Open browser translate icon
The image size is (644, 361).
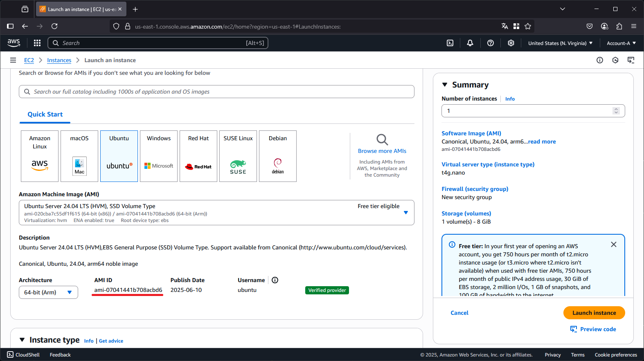[x=505, y=26]
